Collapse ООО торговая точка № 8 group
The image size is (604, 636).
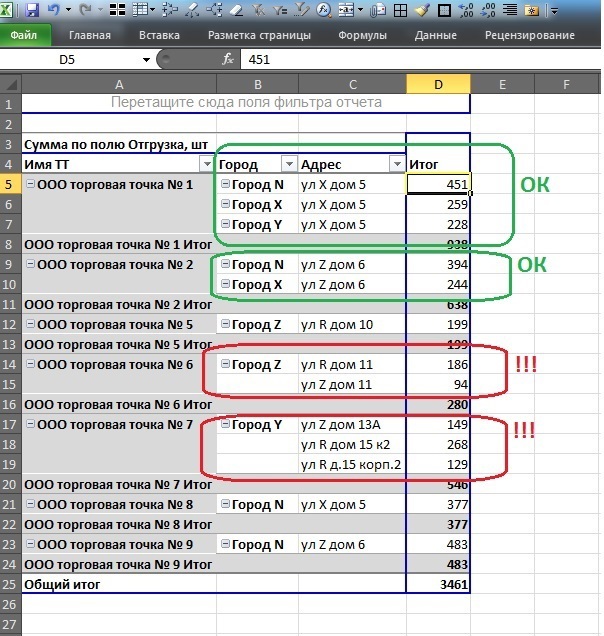(x=30, y=504)
